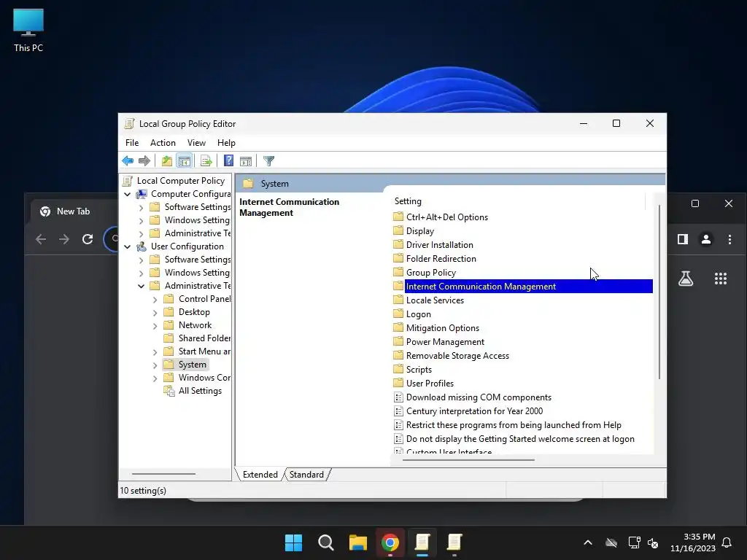The width and height of the screenshot is (747, 560).
Task: Open This PC desktop icon
Action: (x=28, y=31)
